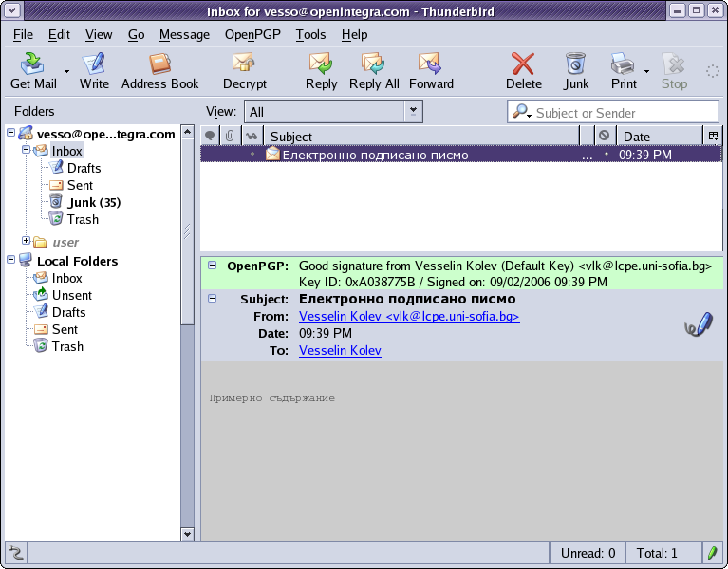Image resolution: width=728 pixels, height=569 pixels.
Task: Expand the user folder
Action: tap(26, 240)
